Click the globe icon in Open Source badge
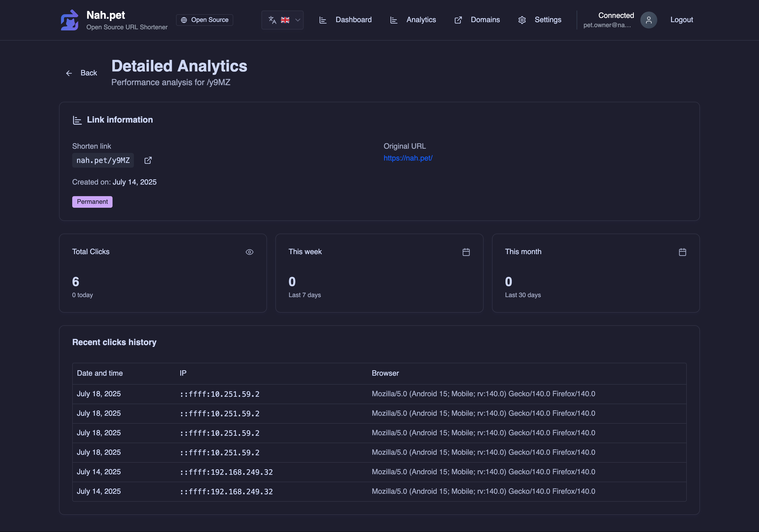This screenshot has width=759, height=532. point(184,20)
